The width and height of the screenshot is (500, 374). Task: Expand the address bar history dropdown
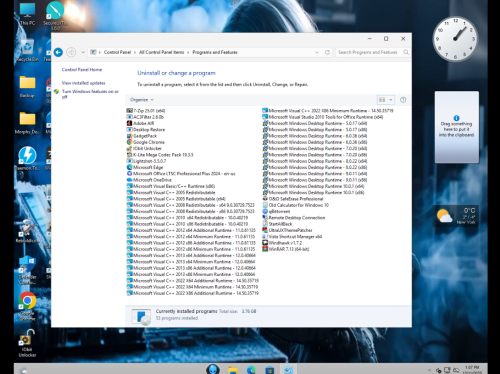tap(317, 52)
